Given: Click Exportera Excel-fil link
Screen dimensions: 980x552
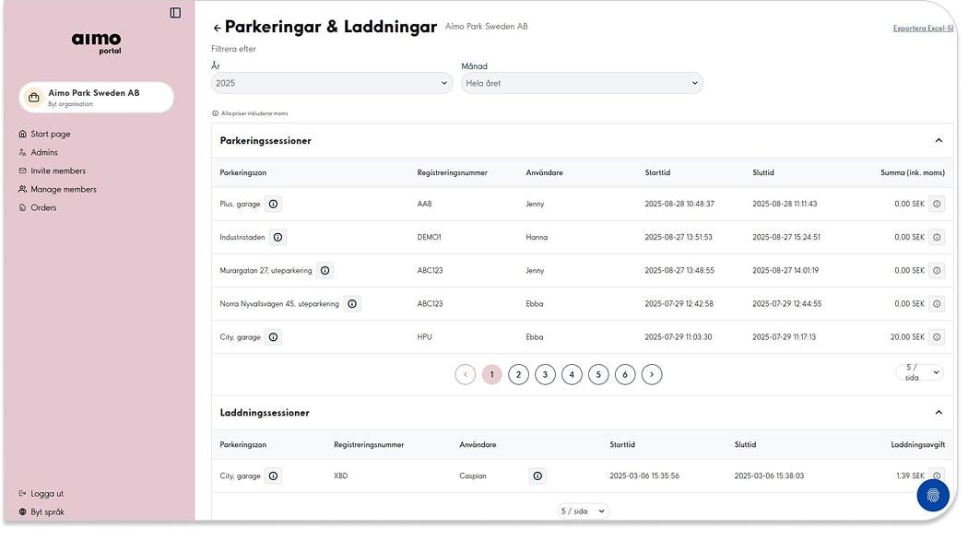Looking at the screenshot, I should (923, 29).
